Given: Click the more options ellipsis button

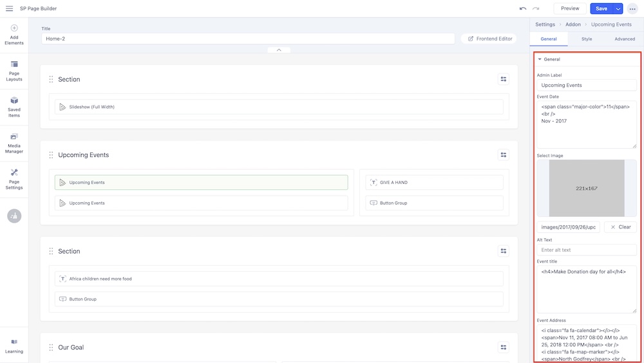Looking at the screenshot, I should [x=632, y=8].
